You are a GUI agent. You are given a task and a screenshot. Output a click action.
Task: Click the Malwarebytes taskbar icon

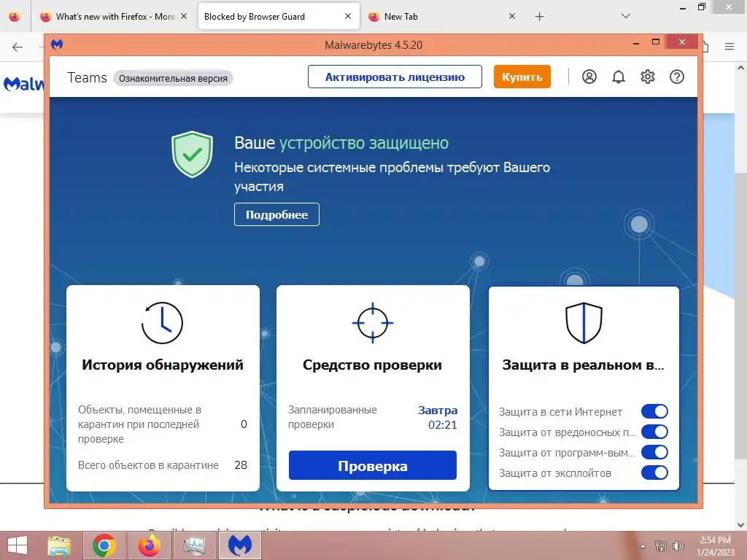pos(239,545)
